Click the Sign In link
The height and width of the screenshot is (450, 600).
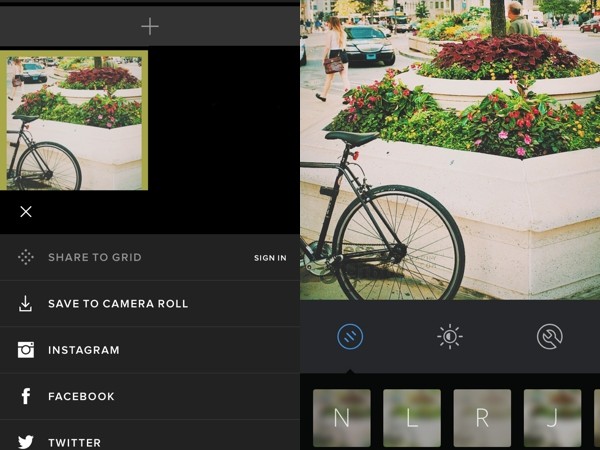(x=270, y=258)
